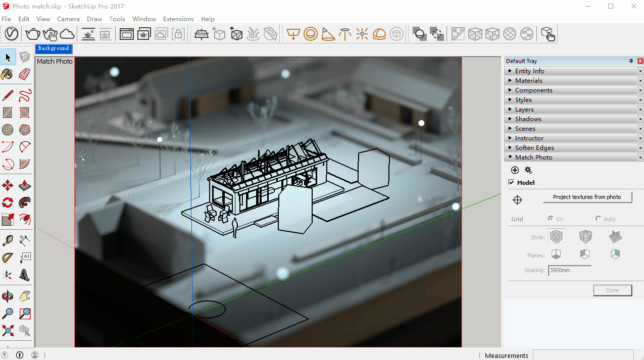The image size is (644, 360).
Task: Close the Default Tray panel
Action: point(640,61)
